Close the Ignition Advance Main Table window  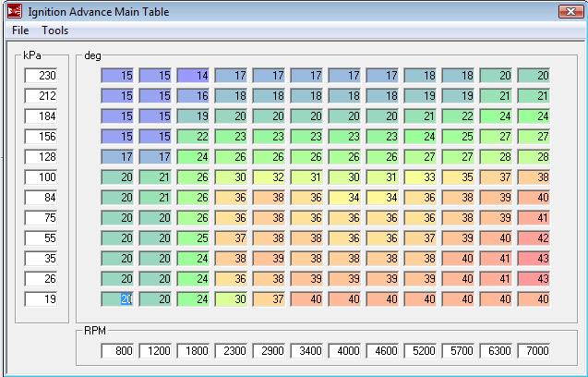570,12
